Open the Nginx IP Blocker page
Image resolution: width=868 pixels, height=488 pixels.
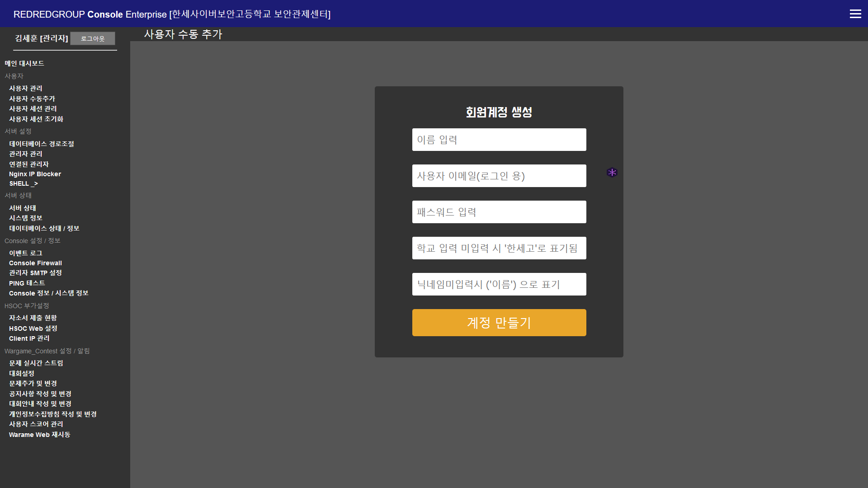(x=35, y=174)
